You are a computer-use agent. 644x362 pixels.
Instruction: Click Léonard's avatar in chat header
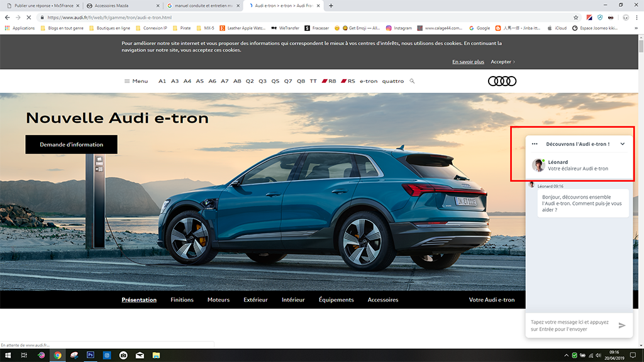tap(538, 165)
